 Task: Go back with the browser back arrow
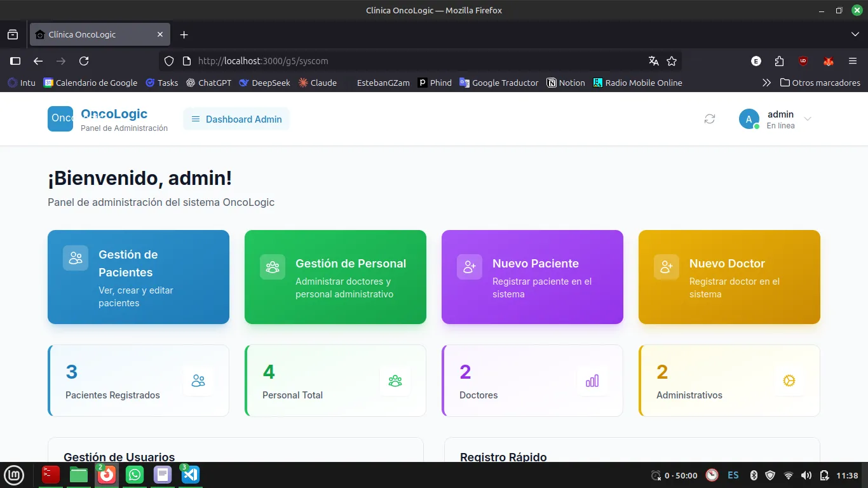tap(38, 61)
